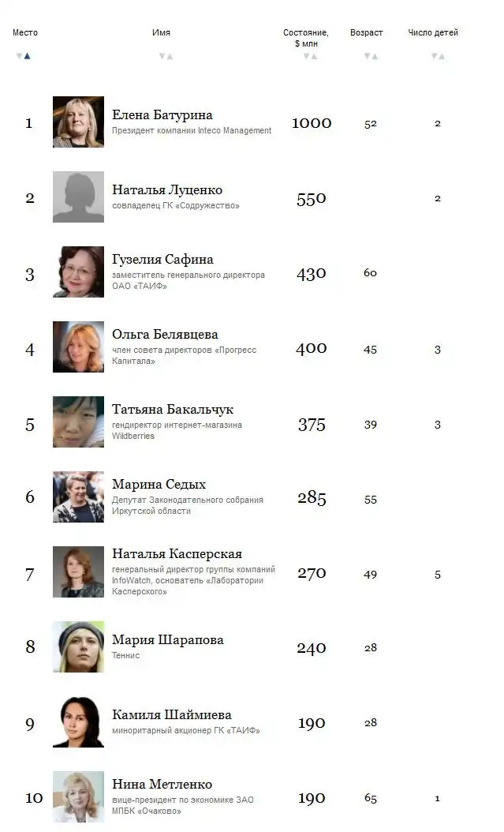
Task: Sort fortunes ascending via Состояние up arrow
Action: click(312, 55)
